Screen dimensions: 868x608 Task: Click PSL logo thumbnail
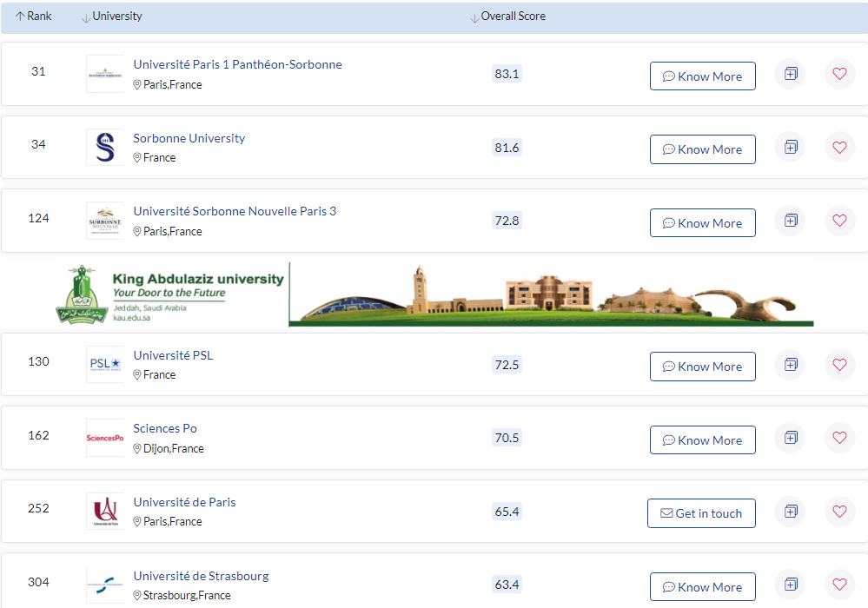coord(104,364)
